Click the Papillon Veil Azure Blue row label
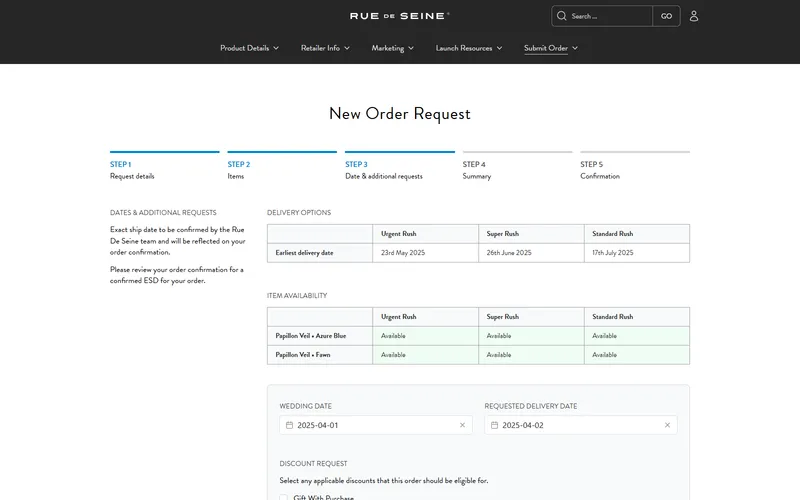 point(320,336)
